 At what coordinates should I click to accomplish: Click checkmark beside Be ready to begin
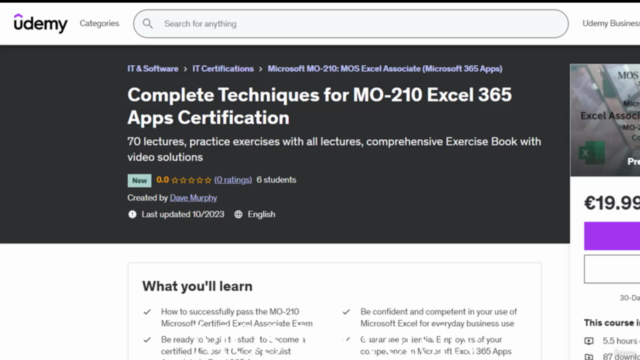tap(147, 340)
